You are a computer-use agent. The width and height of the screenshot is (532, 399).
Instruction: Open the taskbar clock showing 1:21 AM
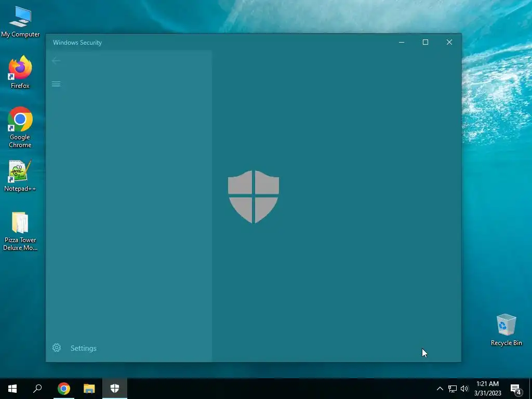(x=487, y=389)
